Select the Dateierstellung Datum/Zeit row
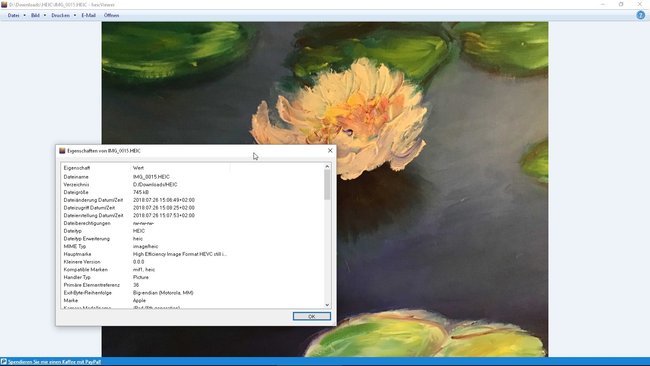Viewport: 650px width, 366px height. pyautogui.click(x=193, y=216)
